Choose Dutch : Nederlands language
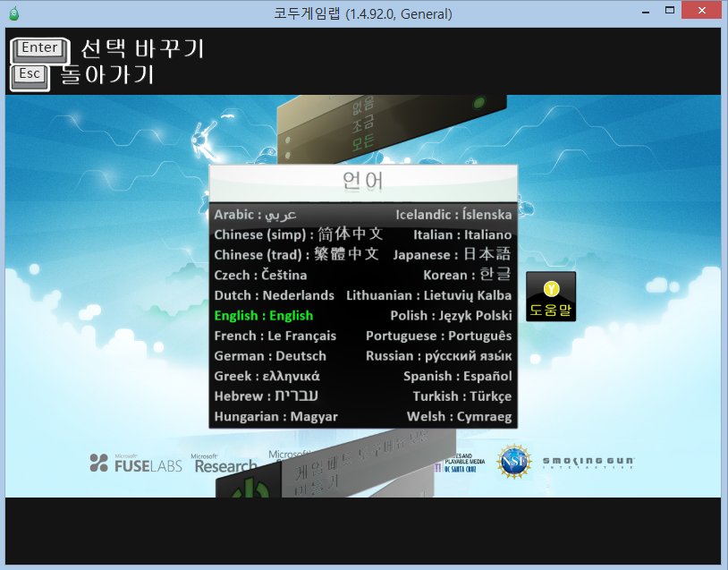Screen dimensions: 728x570 coord(274,295)
